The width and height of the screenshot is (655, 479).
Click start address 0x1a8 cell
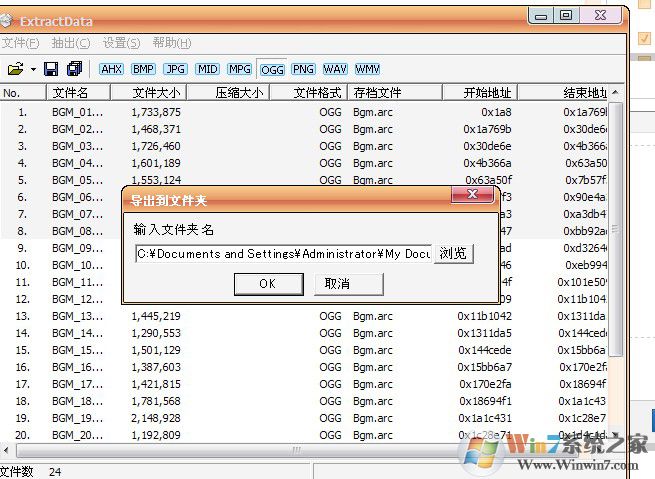pos(496,112)
